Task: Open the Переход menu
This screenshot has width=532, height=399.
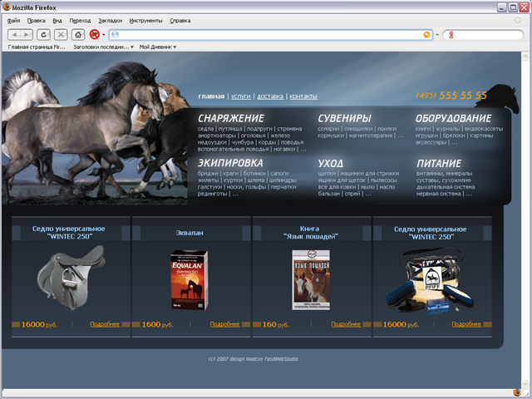Action: coord(80,21)
